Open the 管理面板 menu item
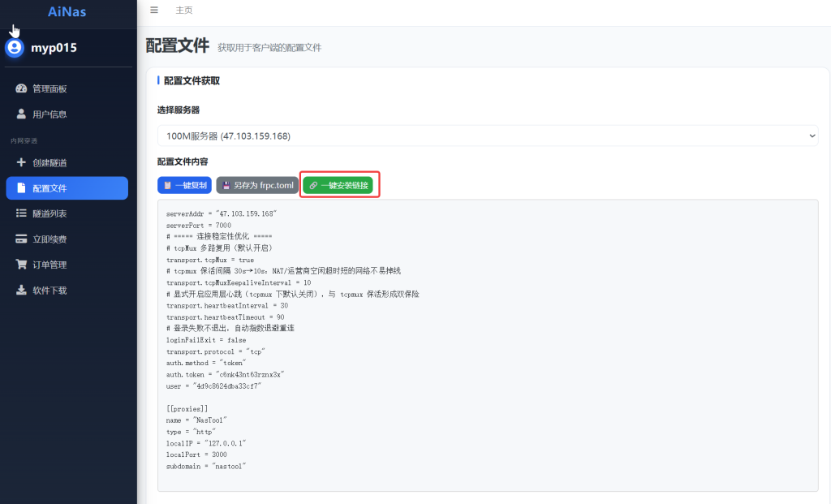Image resolution: width=831 pixels, height=504 pixels. (67, 88)
